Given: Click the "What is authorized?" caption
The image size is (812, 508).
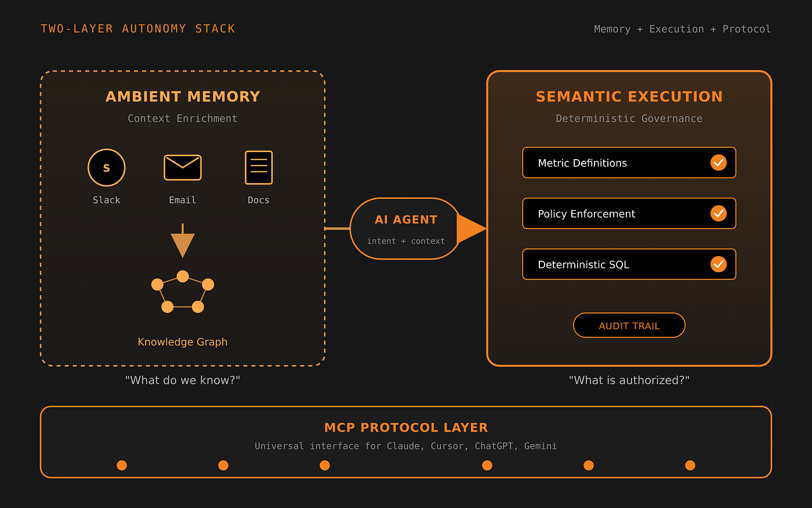Looking at the screenshot, I should click(629, 380).
